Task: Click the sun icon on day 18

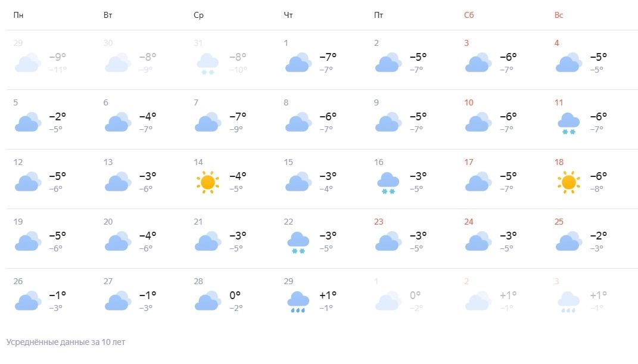Action: pos(568,182)
